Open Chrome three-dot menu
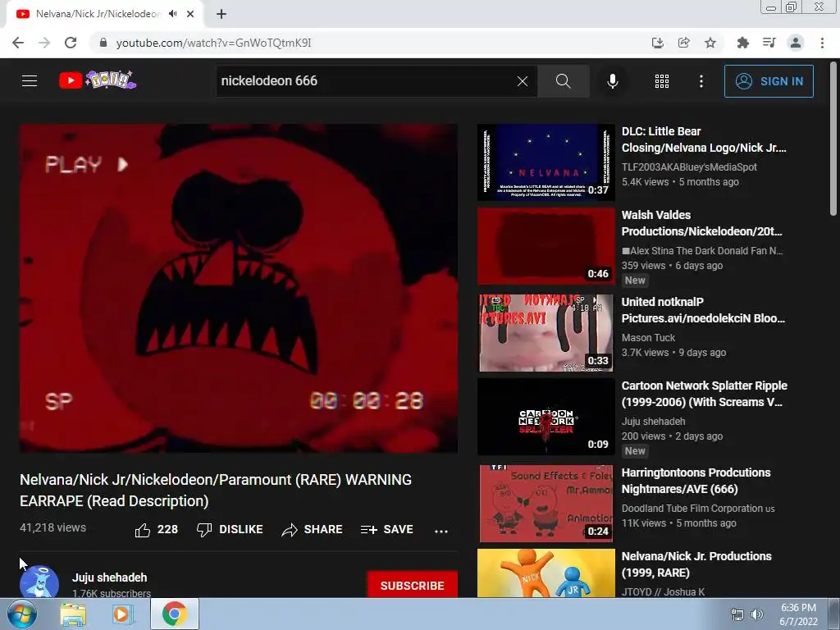The image size is (840, 630). (822, 43)
